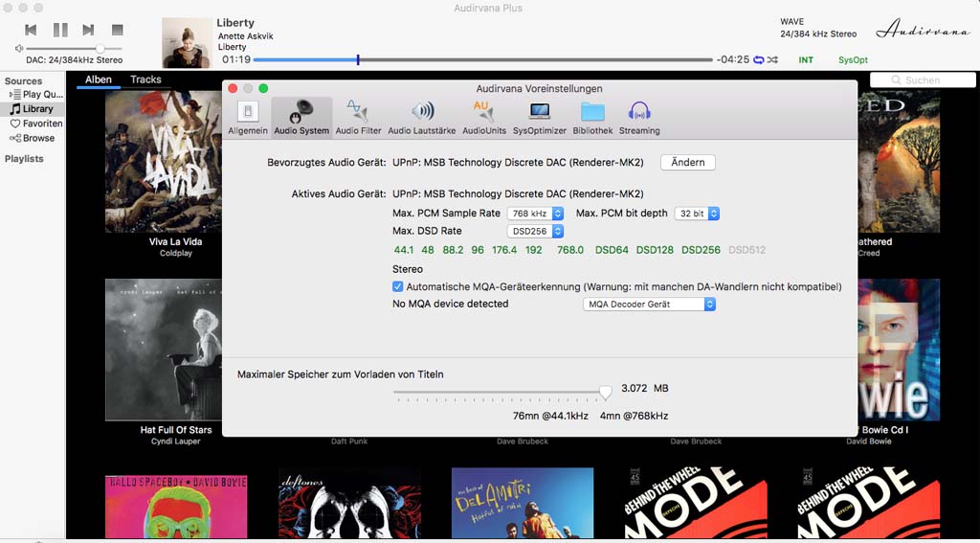The image size is (980, 543).
Task: Close the Audirvana Voreinstellungen window
Action: (x=234, y=88)
